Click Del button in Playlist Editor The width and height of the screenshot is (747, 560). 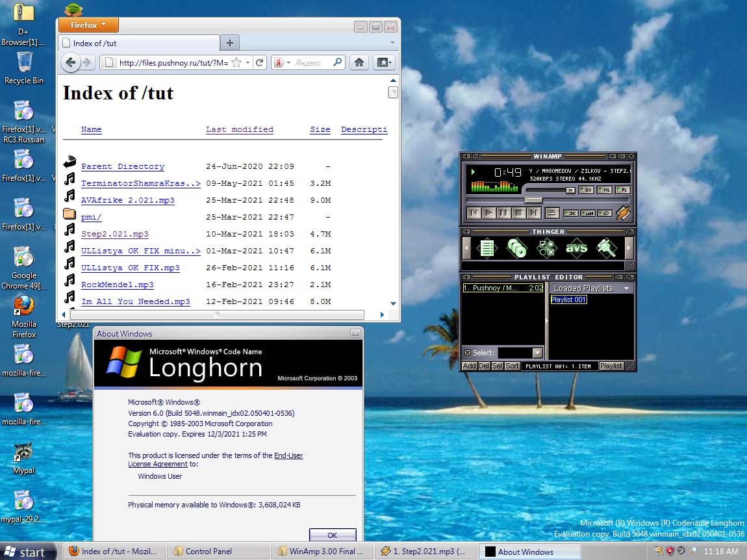[x=483, y=366]
